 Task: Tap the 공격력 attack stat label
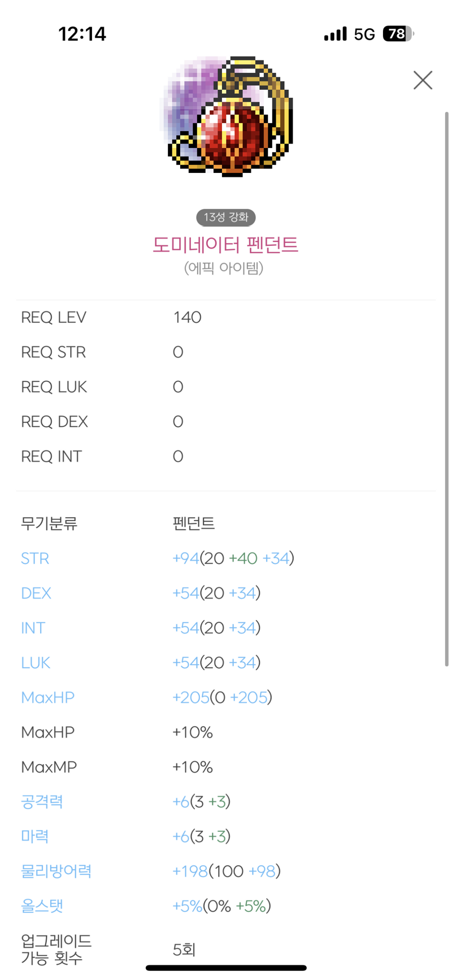pyautogui.click(x=42, y=801)
